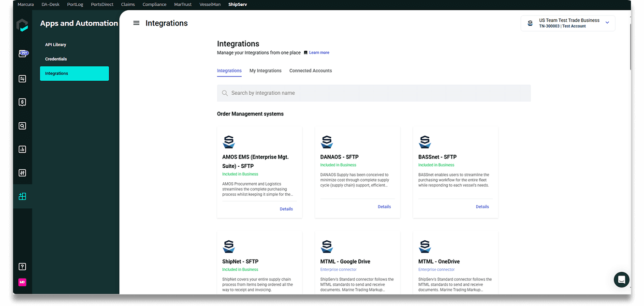Open the help question mark icon
644x306 pixels.
click(x=22, y=266)
